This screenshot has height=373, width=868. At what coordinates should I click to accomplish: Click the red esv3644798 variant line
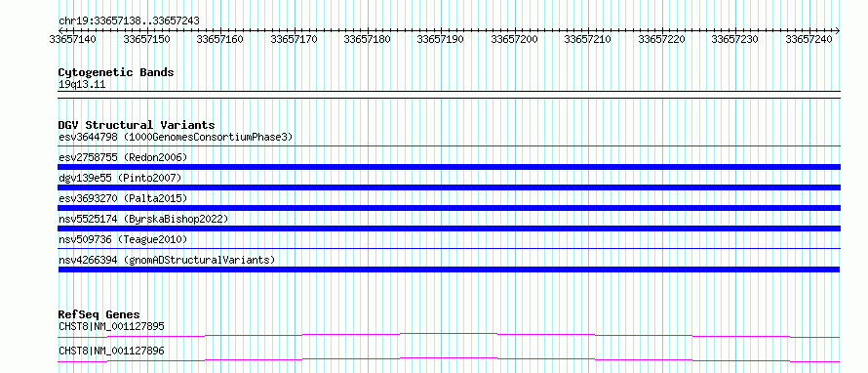[x=449, y=146]
